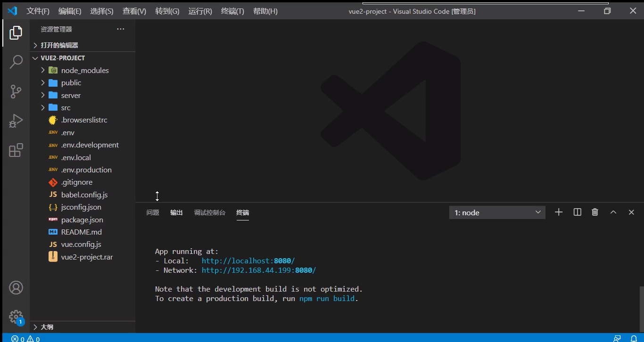Expand the src folder
This screenshot has width=644, height=342.
pos(66,107)
